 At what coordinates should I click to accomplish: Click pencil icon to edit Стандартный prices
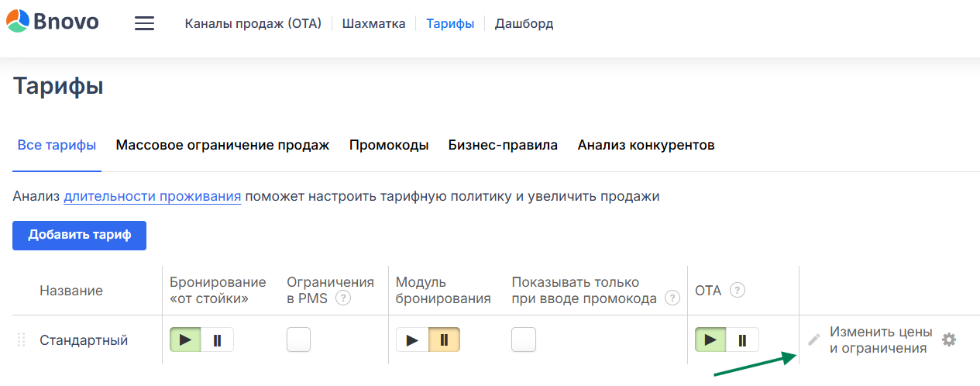[813, 339]
